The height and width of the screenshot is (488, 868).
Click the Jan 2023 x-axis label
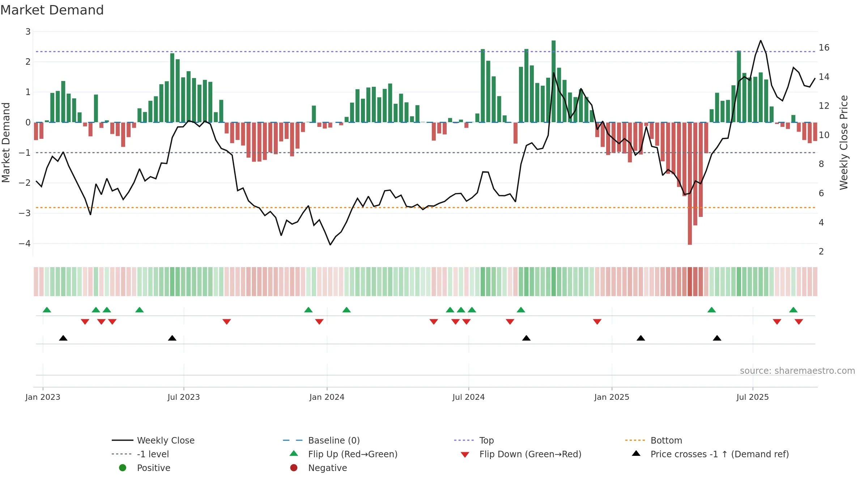tap(43, 397)
